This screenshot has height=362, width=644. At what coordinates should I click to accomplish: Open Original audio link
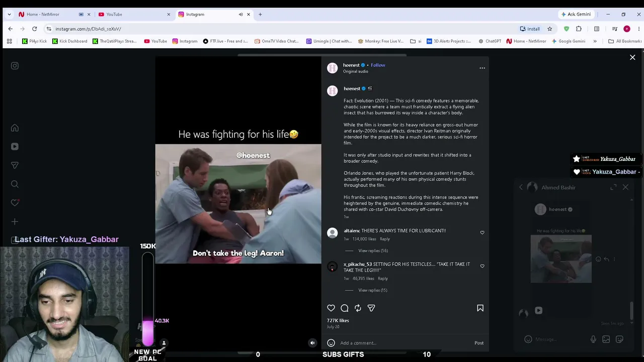click(356, 71)
